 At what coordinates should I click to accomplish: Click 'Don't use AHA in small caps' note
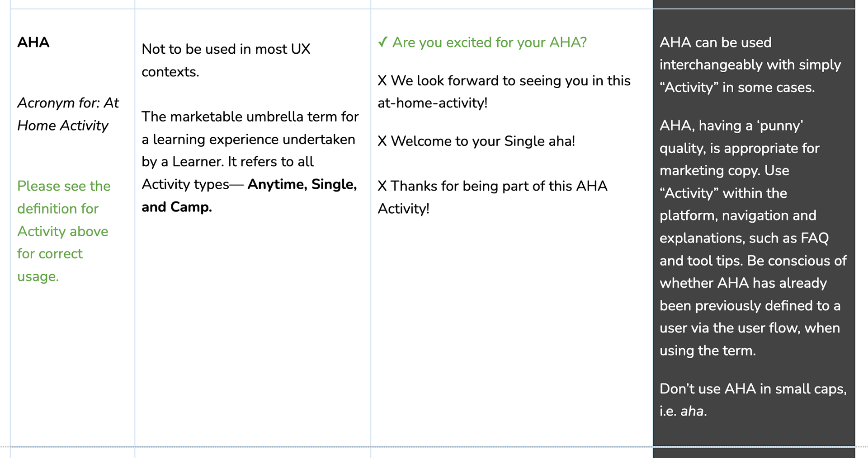[753, 400]
